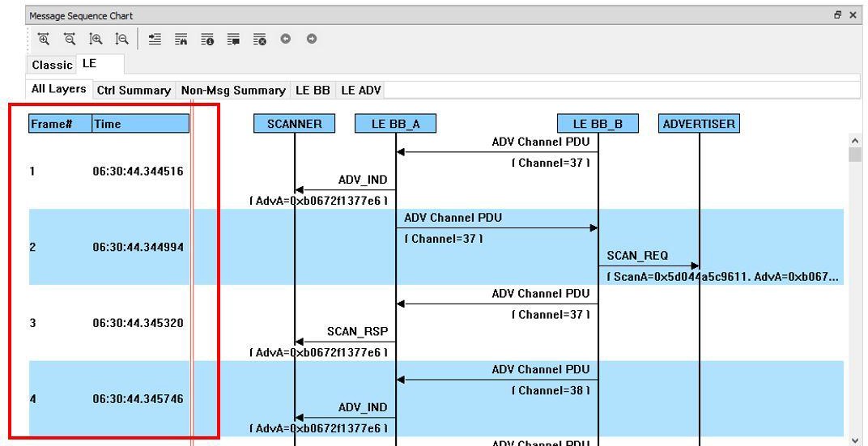Select frame 3 timestamp 06:30:44.345320
Screen dimensions: 868x446
138,323
